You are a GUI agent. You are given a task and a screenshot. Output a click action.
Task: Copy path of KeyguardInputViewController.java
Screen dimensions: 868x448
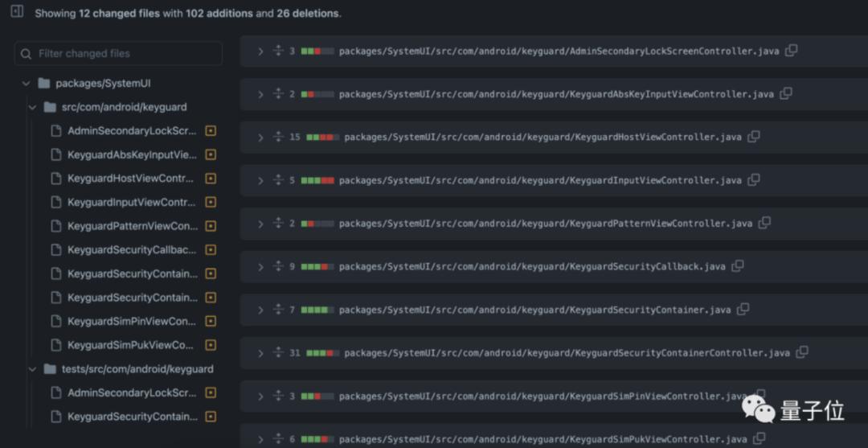coord(753,180)
